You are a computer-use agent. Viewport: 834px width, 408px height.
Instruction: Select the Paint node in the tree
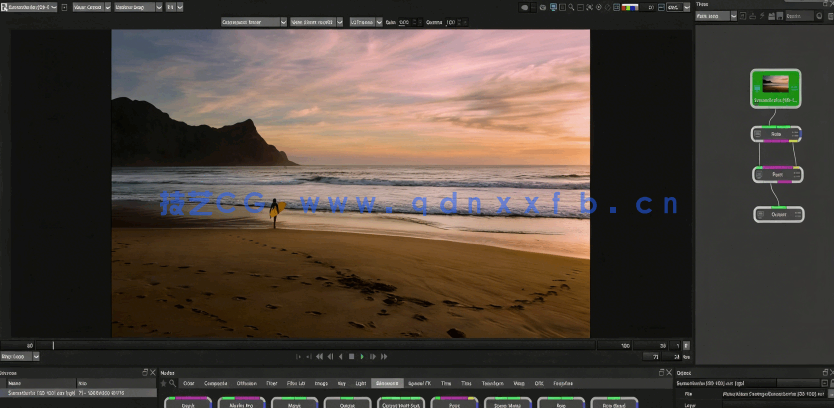click(x=776, y=174)
